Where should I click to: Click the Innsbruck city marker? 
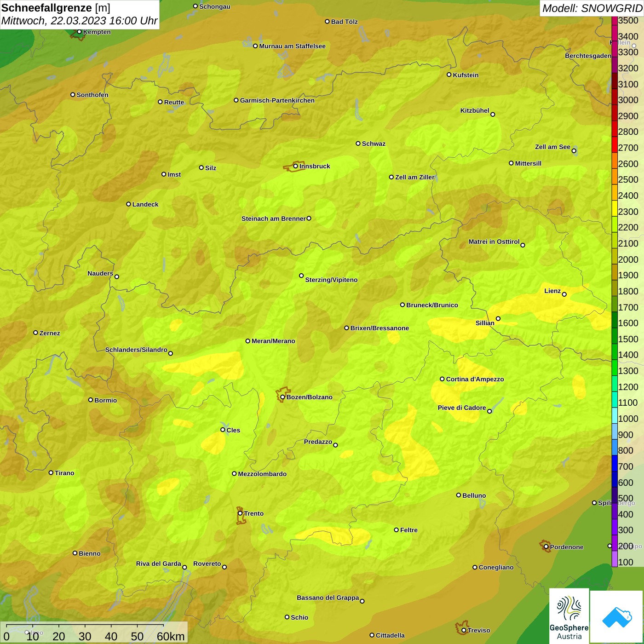point(296,166)
